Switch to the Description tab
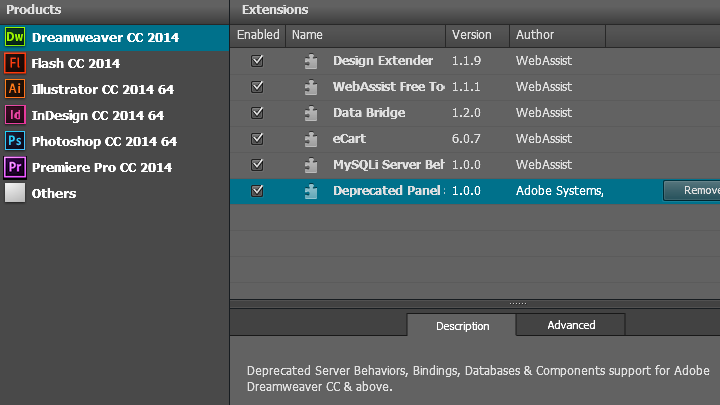This screenshot has width=720, height=405. point(461,326)
